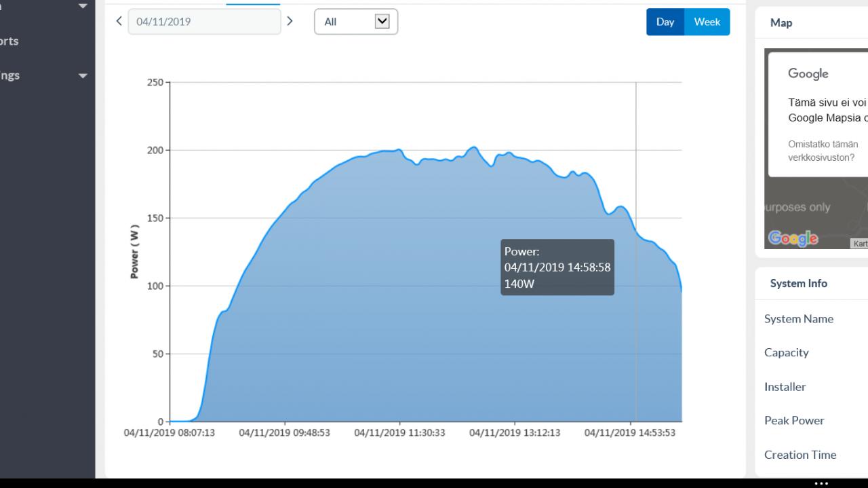Screen dimensions: 868x488
Task: Select the Day view button
Action: [x=665, y=22]
